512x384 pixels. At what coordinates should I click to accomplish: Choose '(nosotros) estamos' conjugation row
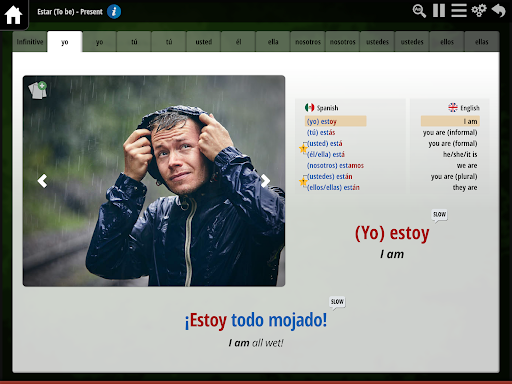point(335,165)
